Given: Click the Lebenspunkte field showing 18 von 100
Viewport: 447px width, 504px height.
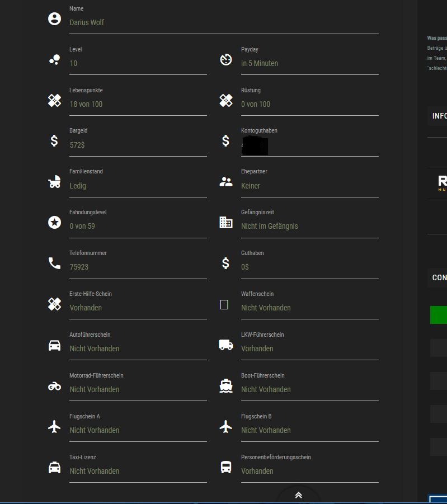Looking at the screenshot, I should (x=138, y=104).
